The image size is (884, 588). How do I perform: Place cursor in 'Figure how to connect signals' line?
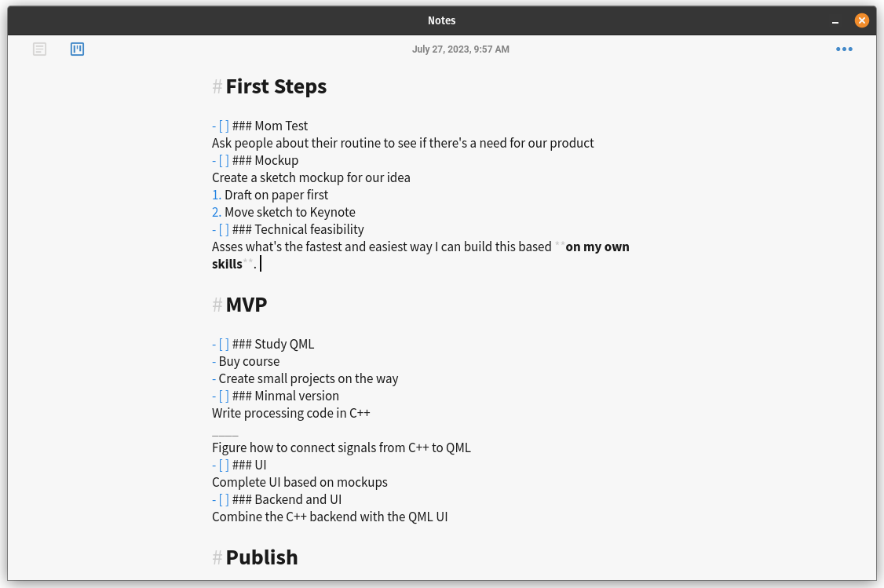341,447
